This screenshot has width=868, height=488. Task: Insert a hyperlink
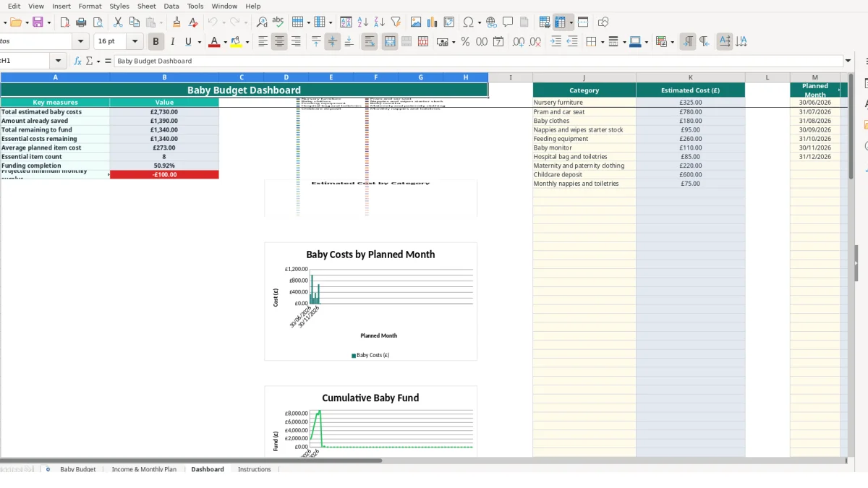(x=491, y=22)
